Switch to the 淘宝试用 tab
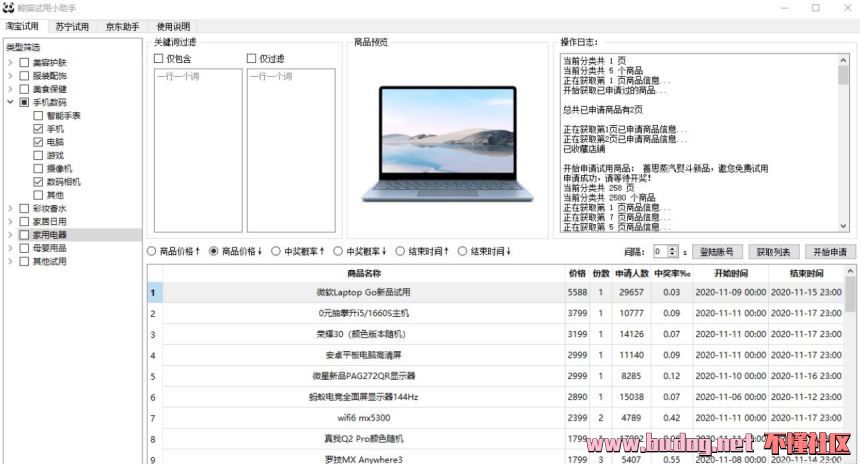Viewport: 860px width, 464px height. [x=22, y=26]
